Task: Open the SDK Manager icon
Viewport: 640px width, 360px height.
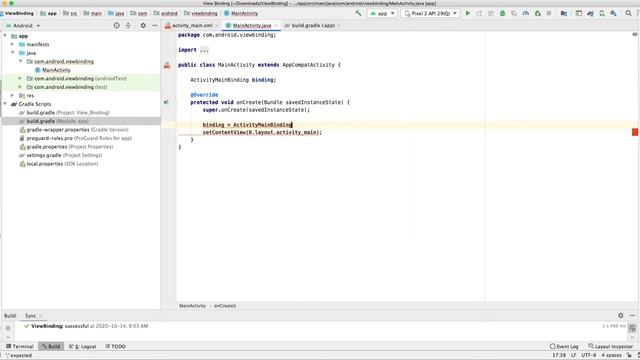Action: 613,13
